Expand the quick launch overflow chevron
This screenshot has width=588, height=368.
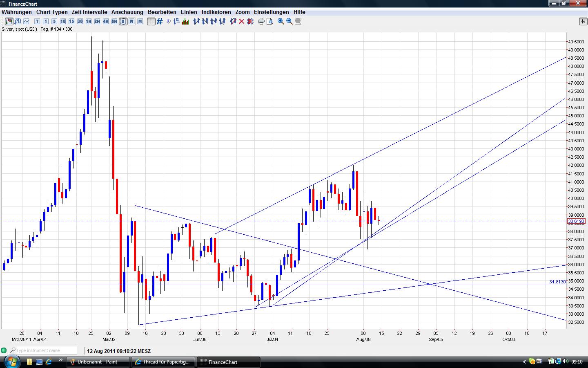pyautogui.click(x=61, y=360)
